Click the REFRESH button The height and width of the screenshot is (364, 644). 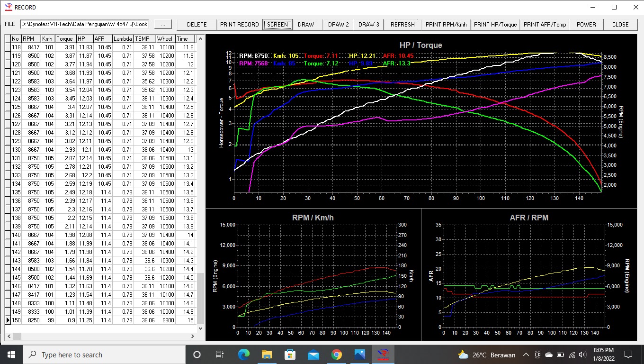coord(402,24)
